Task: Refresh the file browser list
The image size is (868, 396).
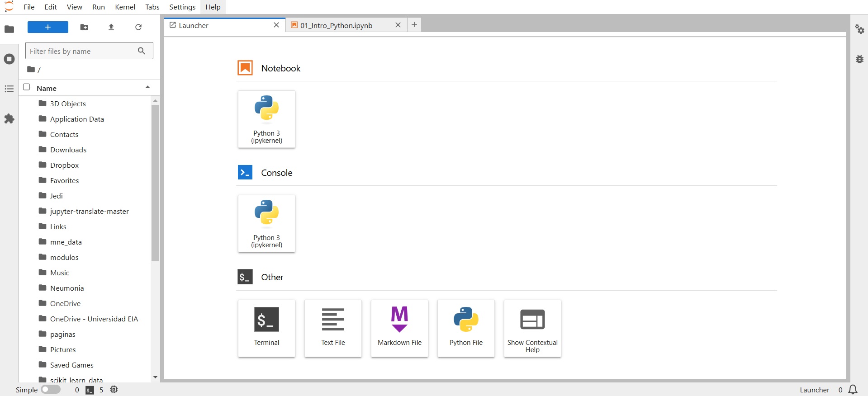Action: (x=138, y=27)
